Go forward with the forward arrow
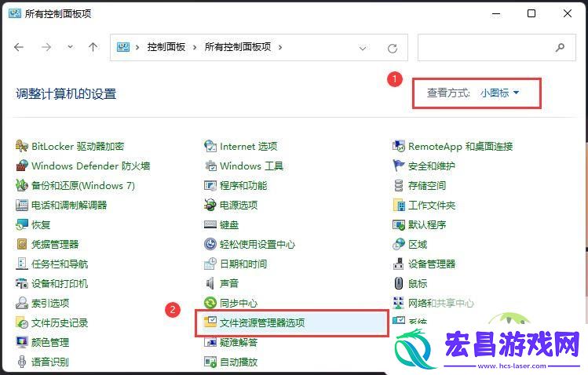The height and width of the screenshot is (375, 588). tap(46, 47)
